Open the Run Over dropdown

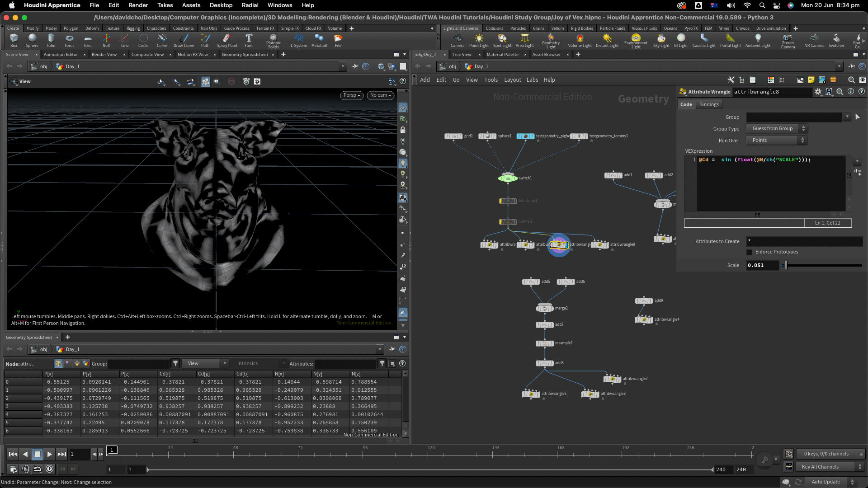point(776,141)
